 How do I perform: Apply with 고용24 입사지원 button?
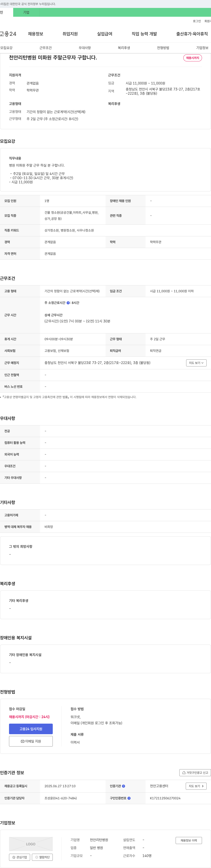(31, 728)
